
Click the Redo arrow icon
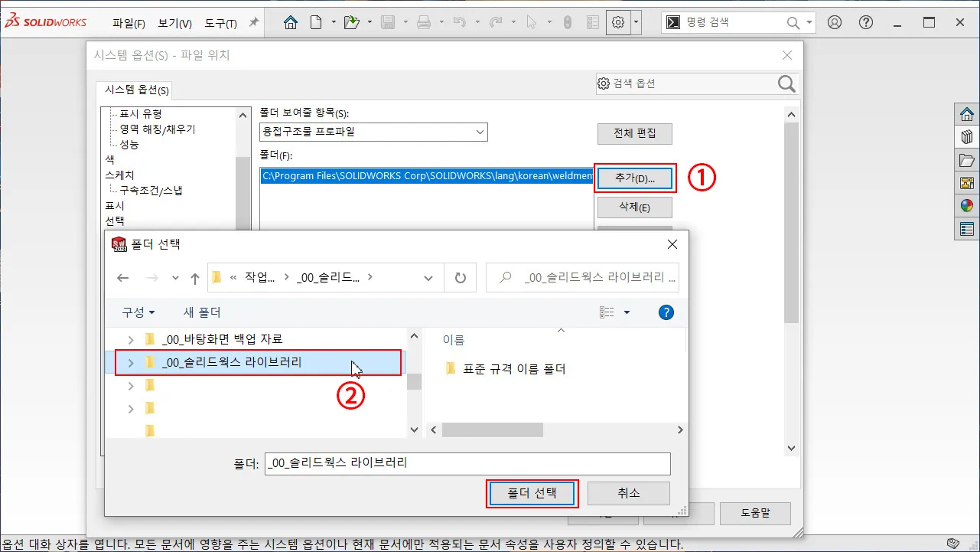(495, 22)
